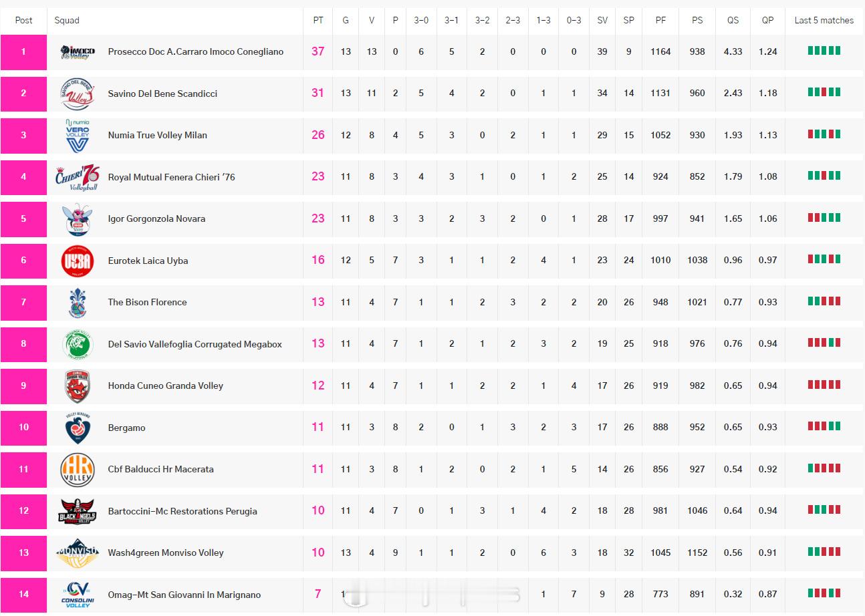The image size is (865, 616).
Task: Click the Bergamo team name
Action: coord(126,428)
